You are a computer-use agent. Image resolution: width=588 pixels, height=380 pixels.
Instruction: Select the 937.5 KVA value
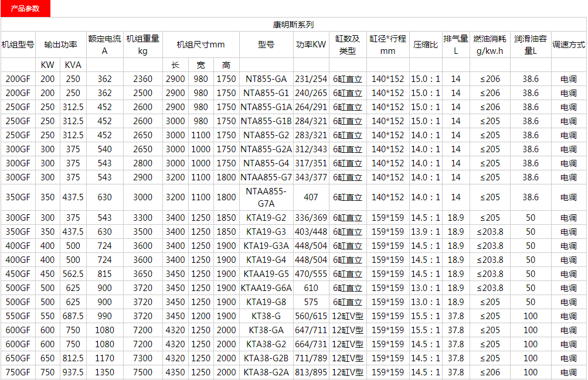pos(73,372)
